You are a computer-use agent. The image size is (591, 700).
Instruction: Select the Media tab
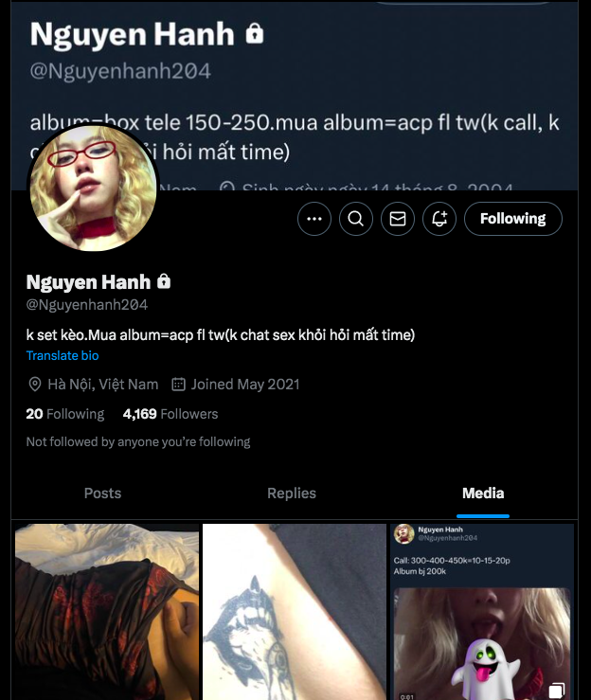pos(483,494)
